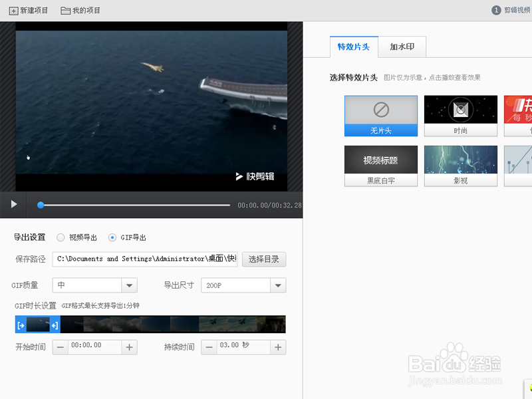Play the video preview
532x399 pixels.
click(14, 204)
